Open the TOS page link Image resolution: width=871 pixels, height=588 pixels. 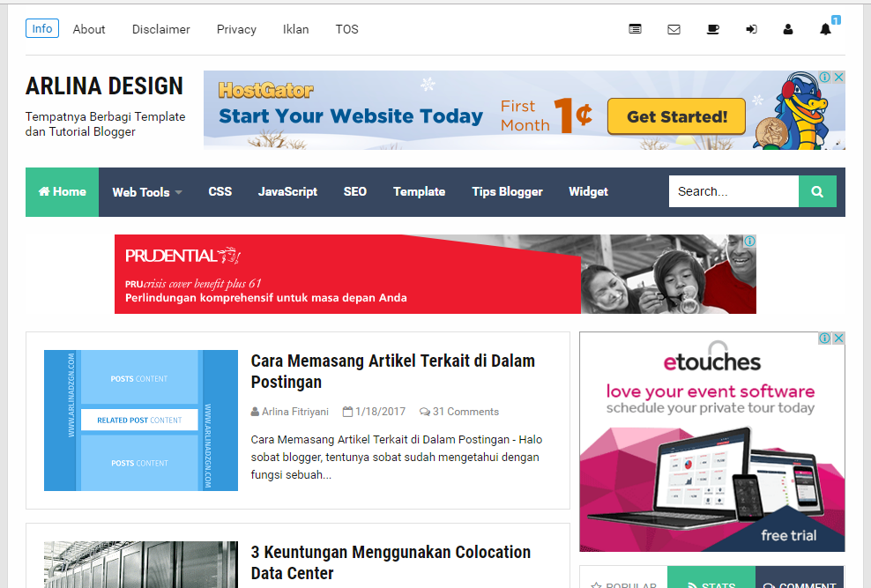346,29
